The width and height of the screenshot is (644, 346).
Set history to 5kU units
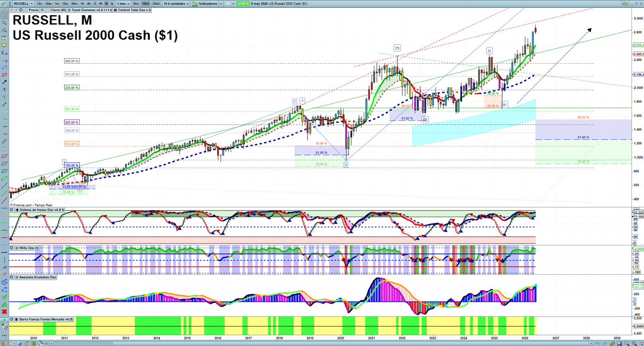point(136,4)
